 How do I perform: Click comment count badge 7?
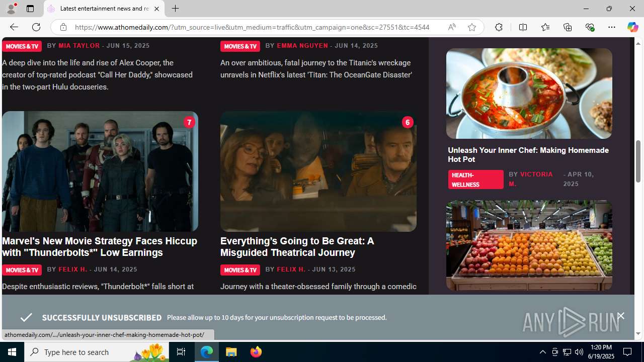tap(189, 122)
